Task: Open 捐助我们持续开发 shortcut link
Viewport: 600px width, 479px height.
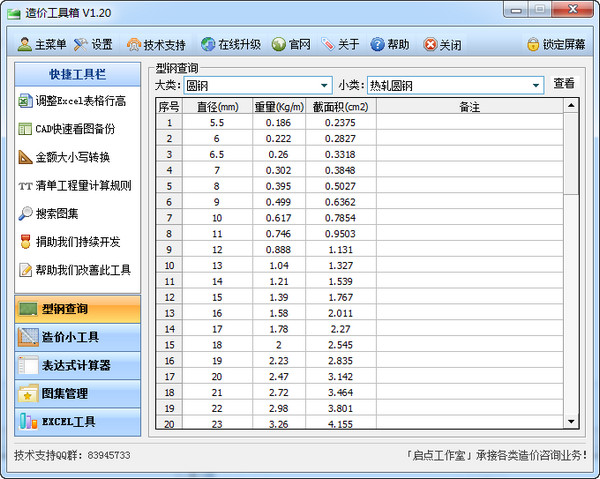Action: [x=78, y=242]
